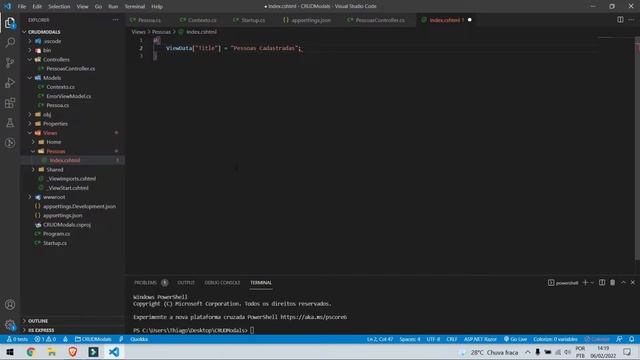Open notifications bell in status bar
Screen dimensions: 640x360
631,339
